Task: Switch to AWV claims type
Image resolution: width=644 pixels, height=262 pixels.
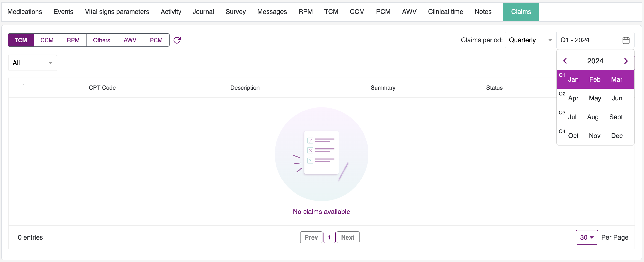Action: coord(130,40)
